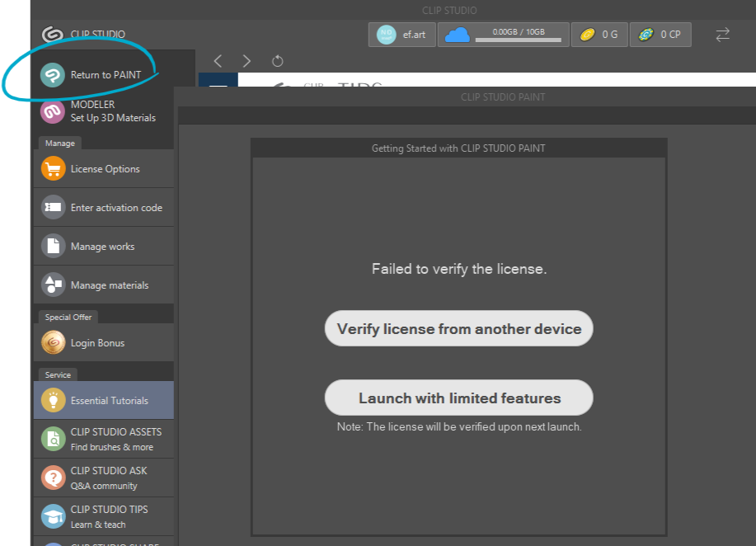Select the Essential Tutorials label
756x546 pixels.
110,401
